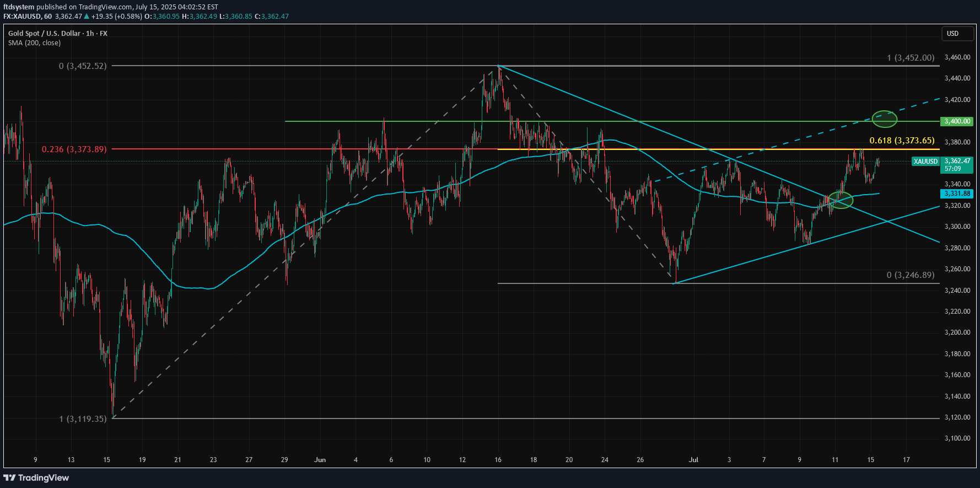Click the USD currency button
Image resolution: width=980 pixels, height=488 pixels.
click(959, 34)
